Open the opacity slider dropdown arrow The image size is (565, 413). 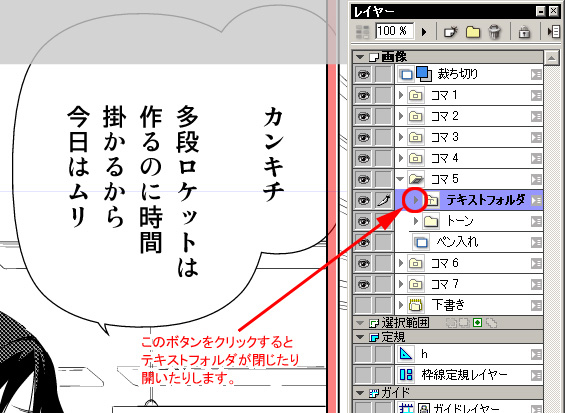pyautogui.click(x=424, y=32)
